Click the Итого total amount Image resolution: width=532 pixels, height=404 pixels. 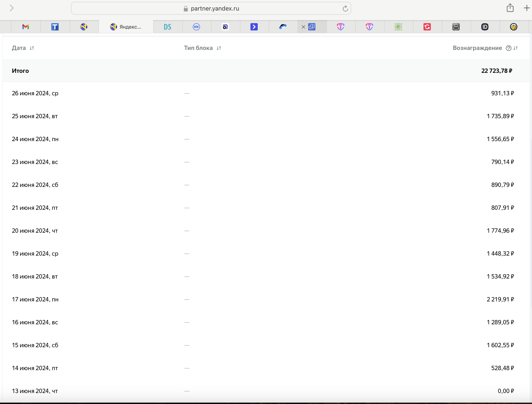click(497, 71)
